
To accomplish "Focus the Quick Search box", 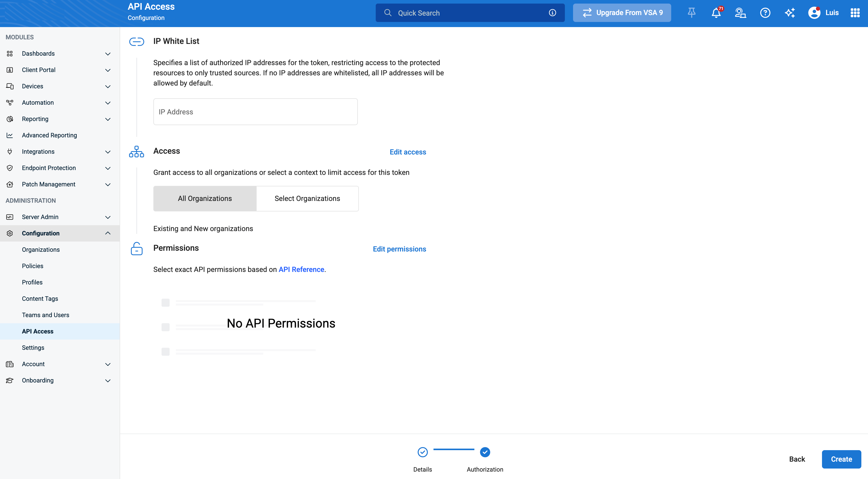I will pyautogui.click(x=470, y=13).
